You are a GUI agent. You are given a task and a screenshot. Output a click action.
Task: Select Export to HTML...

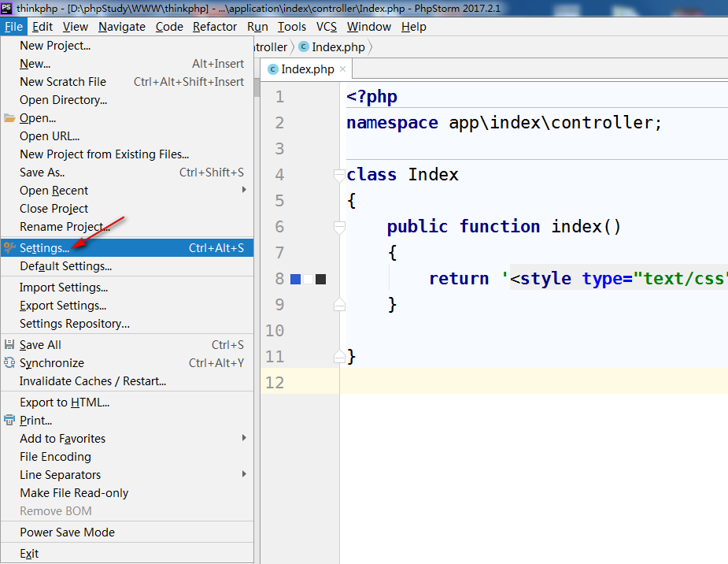click(x=127, y=403)
